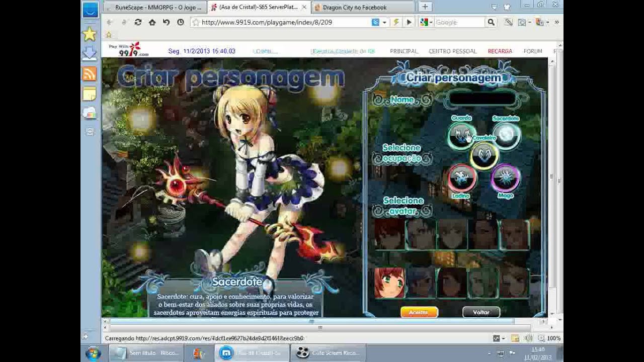Click the magnifier search button
Viewport: 644px width, 362px height.
(491, 22)
